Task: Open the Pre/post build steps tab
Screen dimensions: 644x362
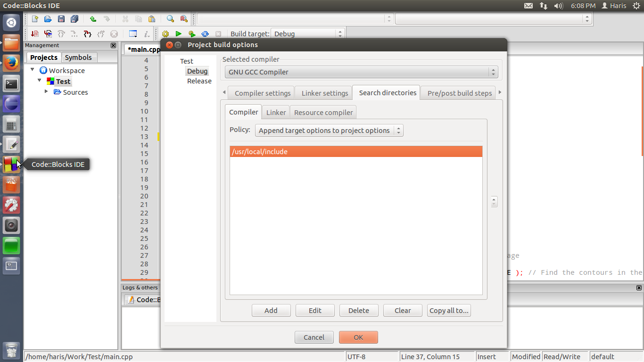Action: click(459, 93)
